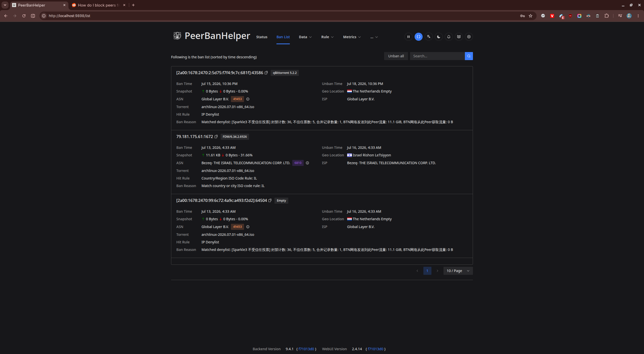Expand the Rule menu
644x354 pixels.
[327, 37]
